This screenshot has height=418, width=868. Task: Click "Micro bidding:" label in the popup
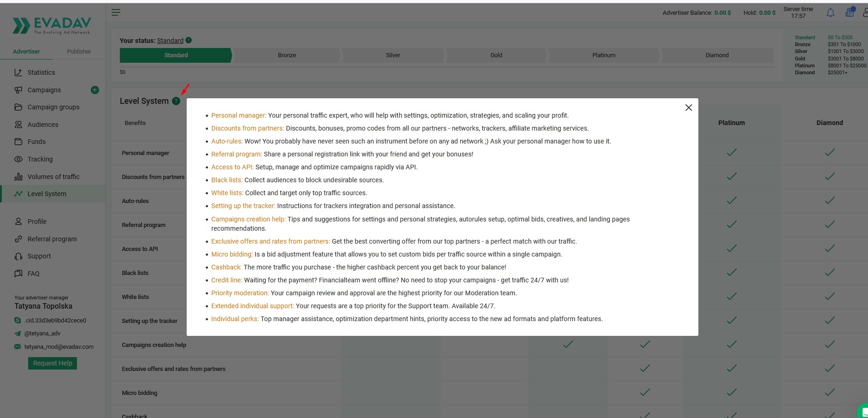pyautogui.click(x=232, y=254)
